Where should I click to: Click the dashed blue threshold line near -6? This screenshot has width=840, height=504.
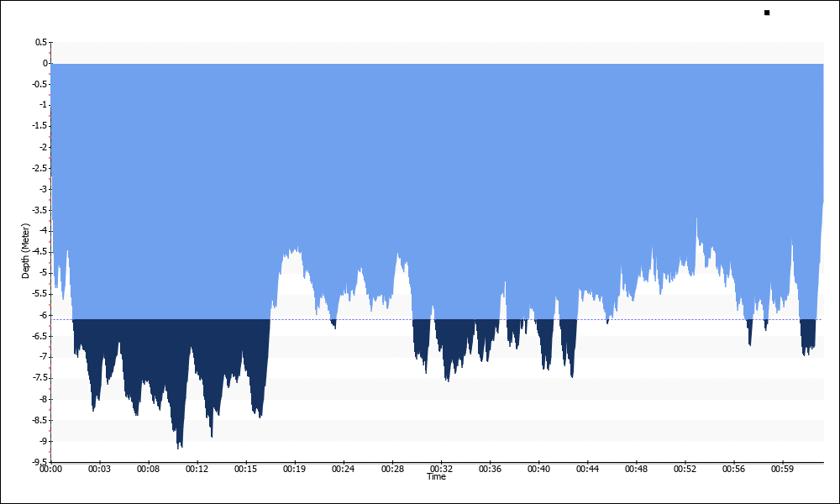click(437, 320)
